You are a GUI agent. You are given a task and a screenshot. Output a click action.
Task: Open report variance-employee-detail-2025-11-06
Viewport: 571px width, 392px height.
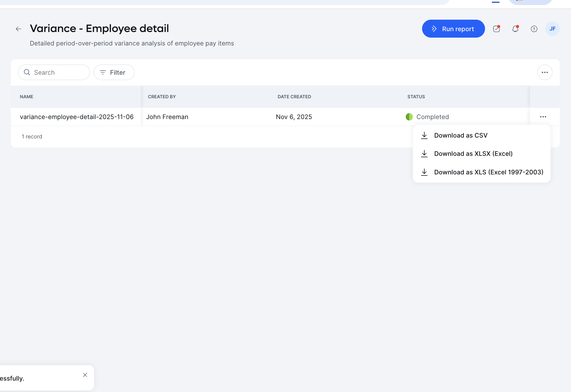[x=77, y=117]
